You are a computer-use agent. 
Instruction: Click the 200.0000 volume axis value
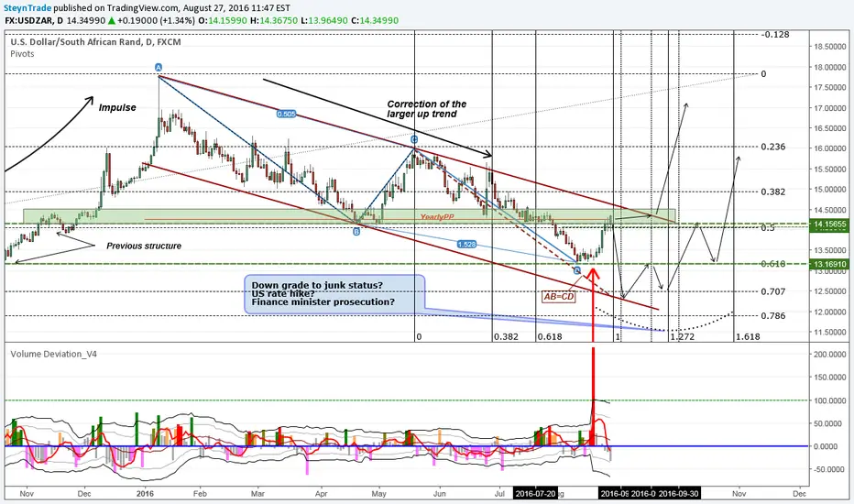point(830,354)
